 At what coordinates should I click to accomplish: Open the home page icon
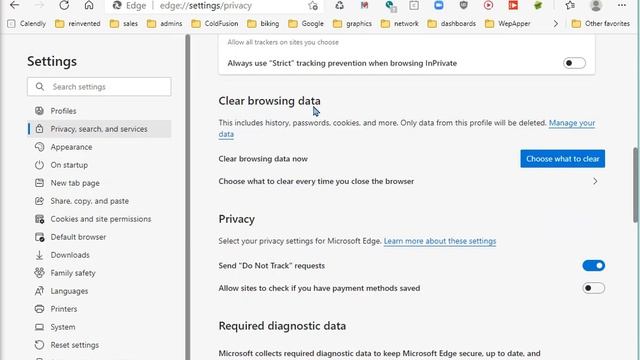[x=89, y=5]
